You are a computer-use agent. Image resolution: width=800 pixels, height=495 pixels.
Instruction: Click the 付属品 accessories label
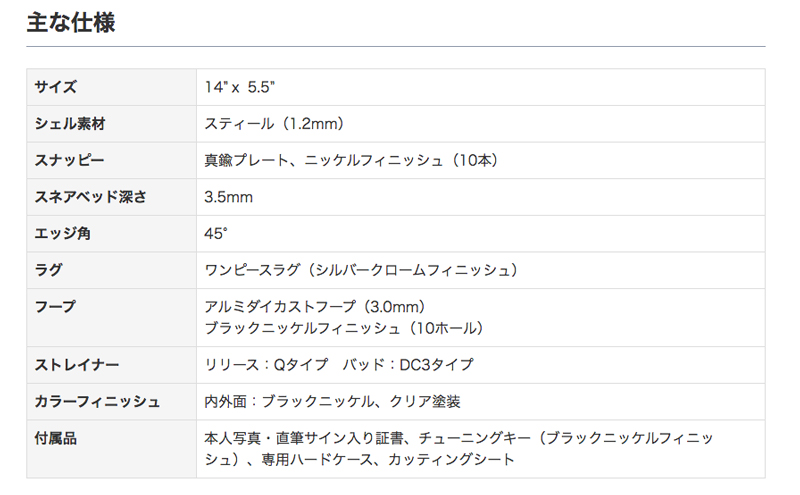click(56, 438)
